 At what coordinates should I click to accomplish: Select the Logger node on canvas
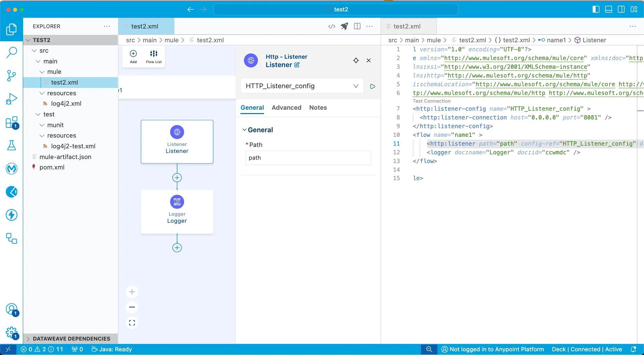pyautogui.click(x=177, y=212)
